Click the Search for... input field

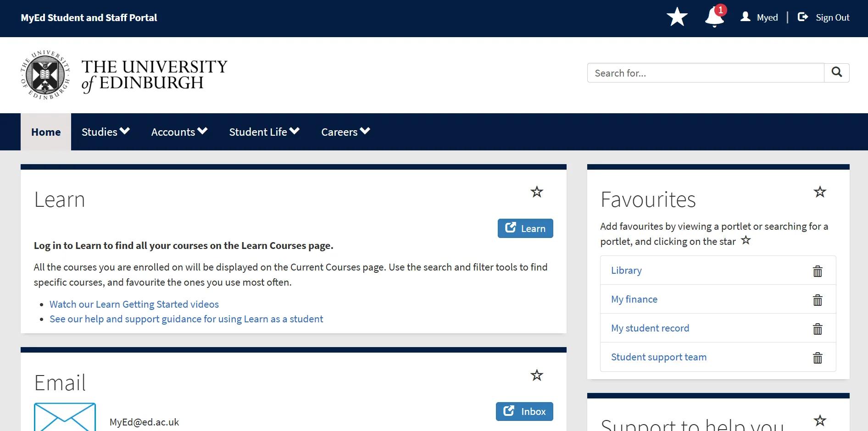point(706,73)
